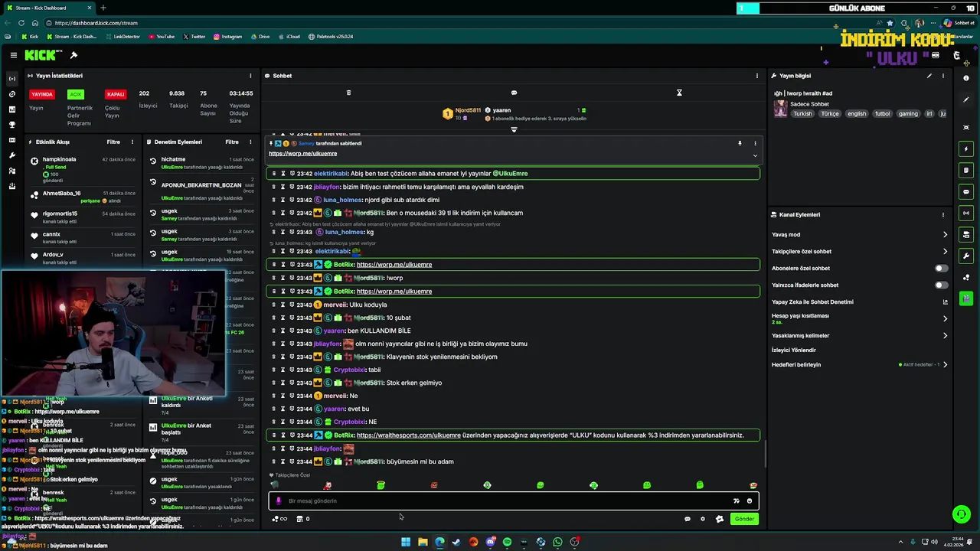980x551 pixels.
Task: Open the Paletools bookmark
Action: [x=331, y=37]
